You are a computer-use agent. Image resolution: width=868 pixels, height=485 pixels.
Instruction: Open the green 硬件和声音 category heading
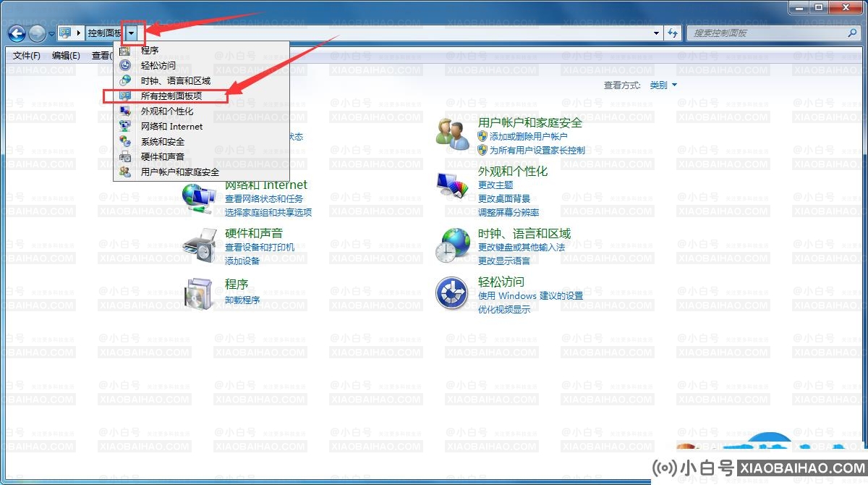[x=254, y=233]
